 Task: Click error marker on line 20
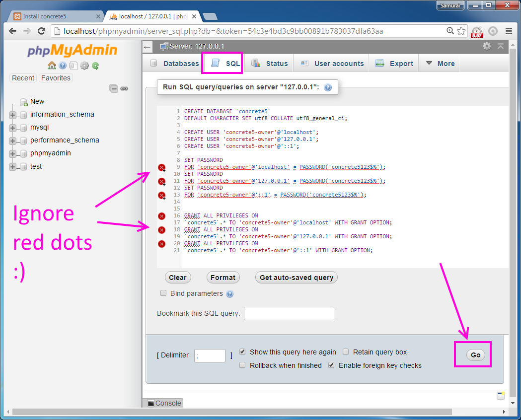pos(162,244)
